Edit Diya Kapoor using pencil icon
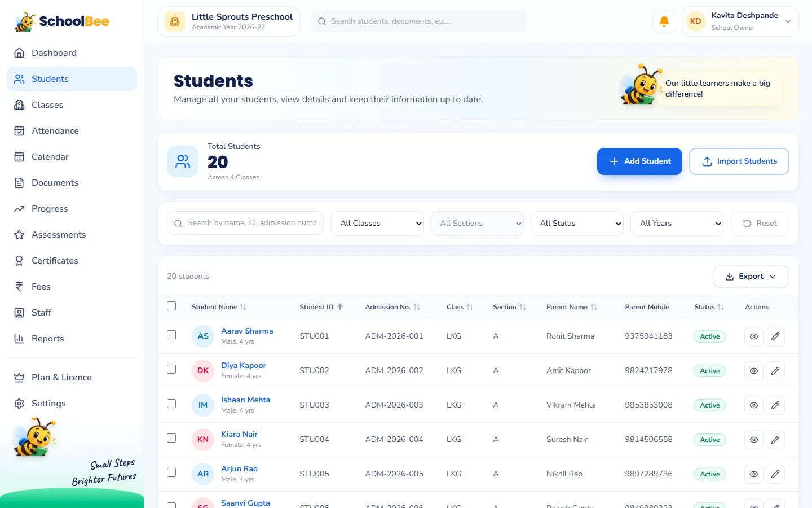812x508 pixels. click(x=775, y=371)
